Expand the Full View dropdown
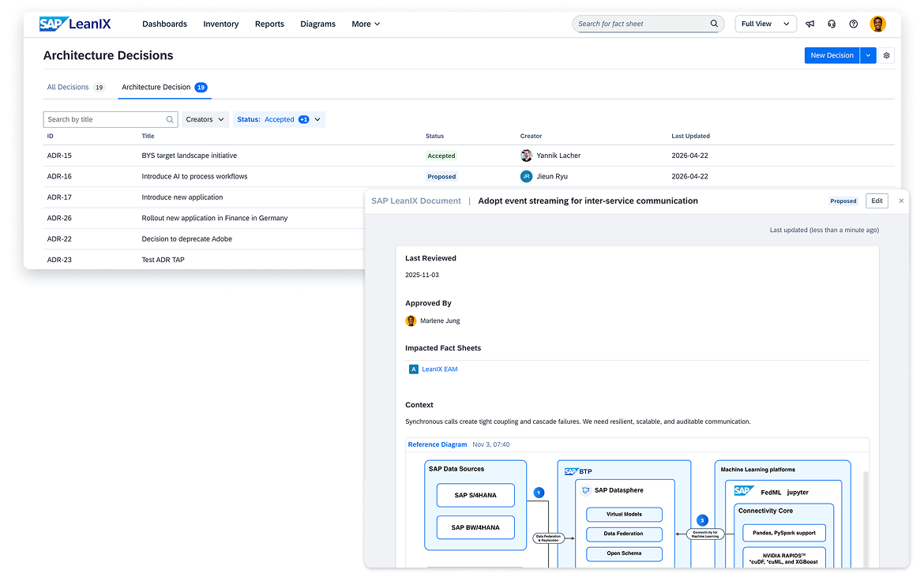924x581 pixels. [x=765, y=24]
